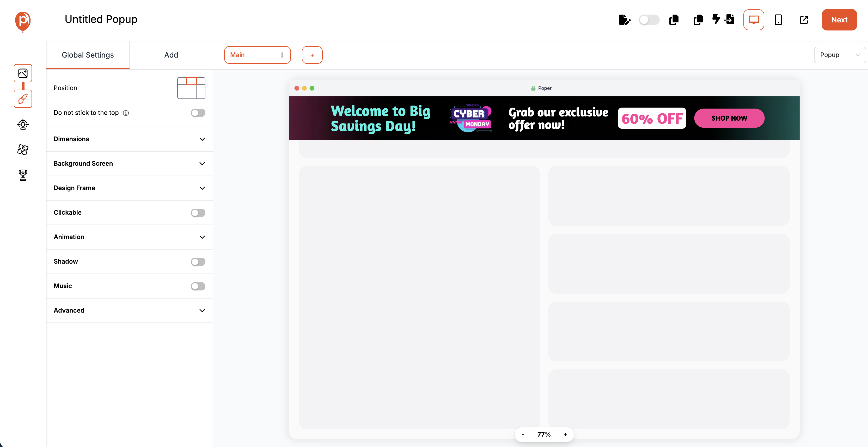Image resolution: width=868 pixels, height=447 pixels.
Task: Turn on the Clickable toggle
Action: (198, 213)
